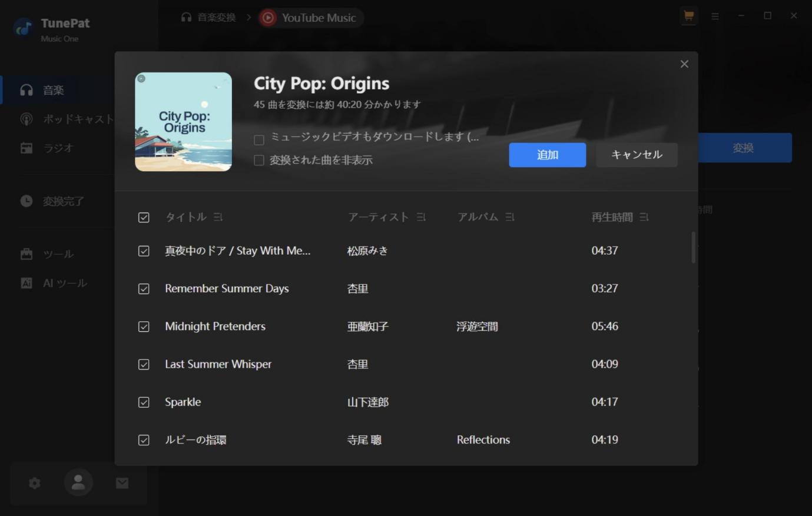Click artist 山下達郎

click(x=367, y=402)
